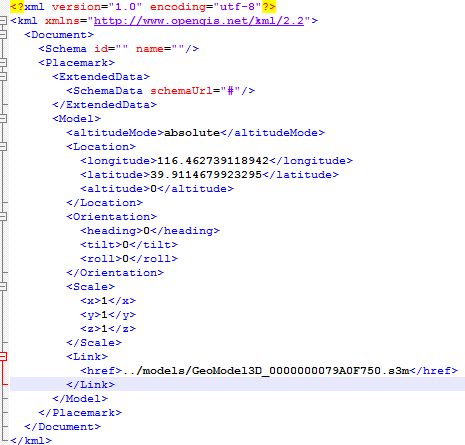The width and height of the screenshot is (465, 445).
Task: Collapse the Scale fold marker
Action: coord(3,287)
